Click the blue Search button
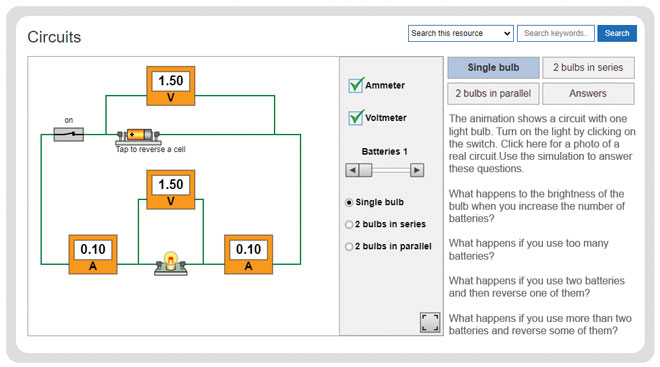This screenshot has width=660, height=367. 617,33
